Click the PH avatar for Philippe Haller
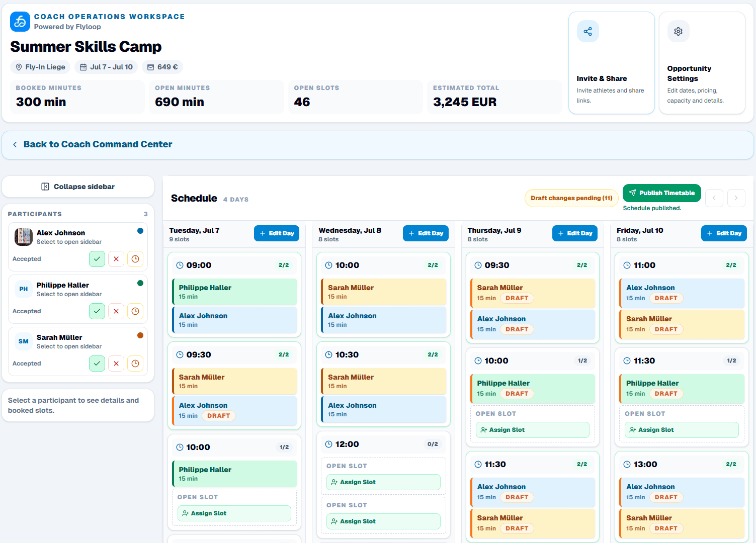This screenshot has height=543, width=756. click(x=23, y=289)
